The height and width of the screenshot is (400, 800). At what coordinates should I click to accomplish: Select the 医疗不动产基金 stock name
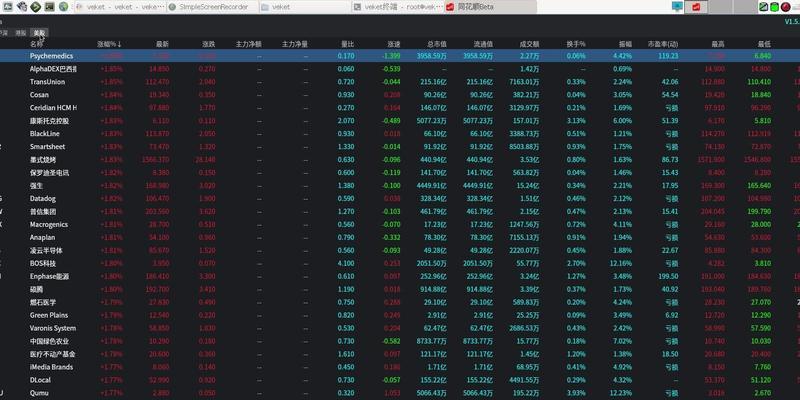coord(53,354)
